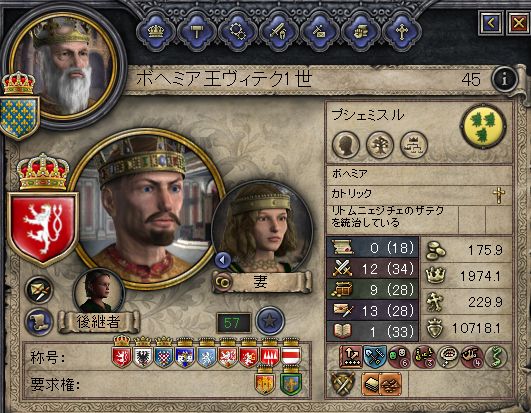This screenshot has width=531, height=413.
Task: Expand previous spouses with blue arrow
Action: pos(222,260)
